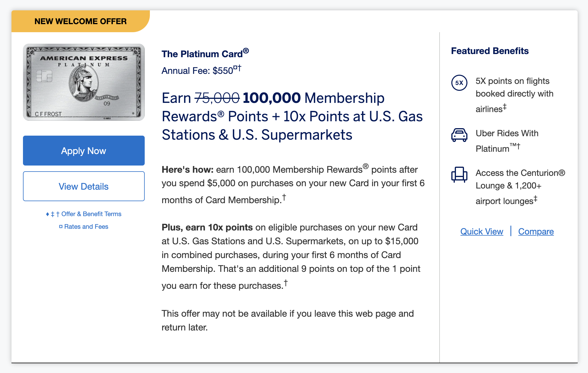Click the Compare link

[536, 232]
